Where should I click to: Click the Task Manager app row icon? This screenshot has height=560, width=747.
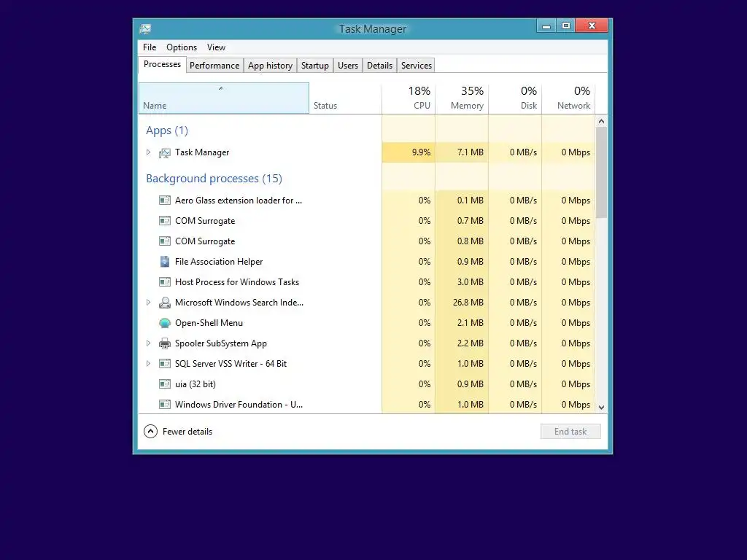[165, 153]
